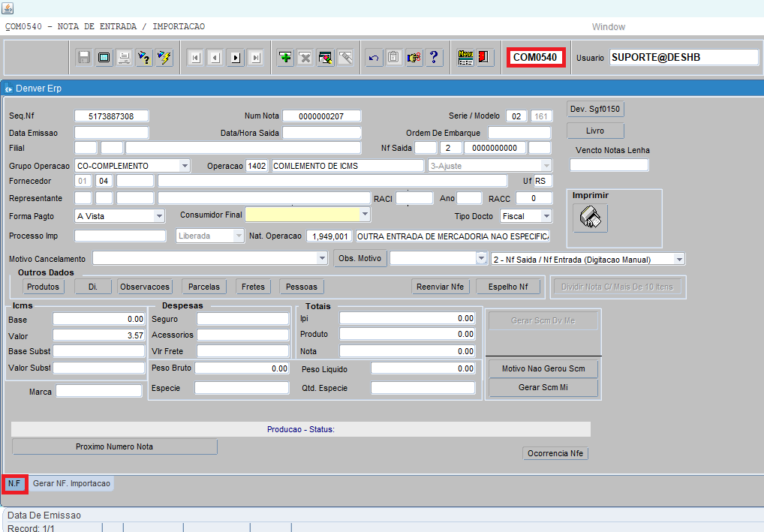Open the dropdown next to Obs. Motivo
Image resolution: width=764 pixels, height=532 pixels.
point(481,258)
